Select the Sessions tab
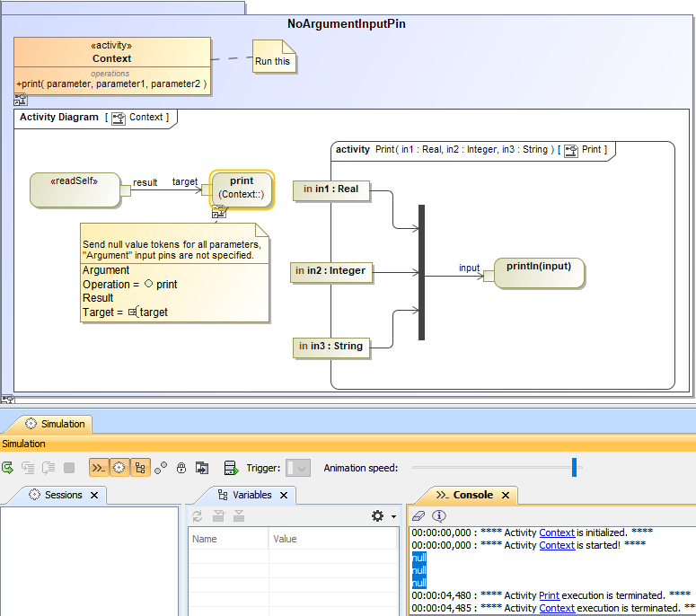Screen dimensions: 696x616 point(63,495)
